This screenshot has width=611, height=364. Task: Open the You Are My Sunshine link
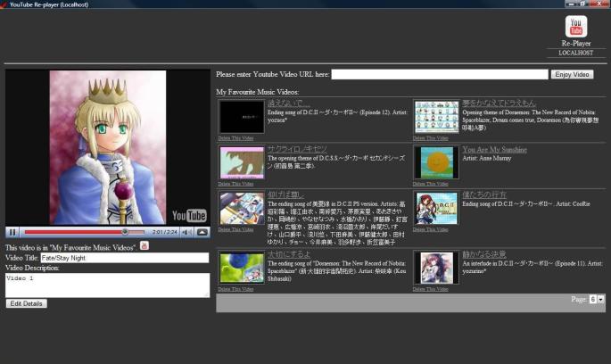[x=494, y=150]
